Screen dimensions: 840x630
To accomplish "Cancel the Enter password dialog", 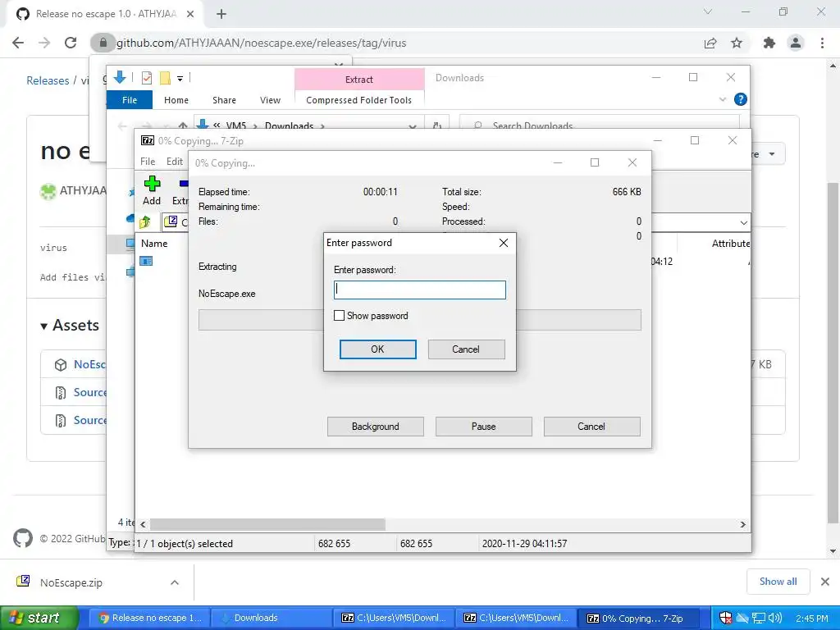I will 466,349.
